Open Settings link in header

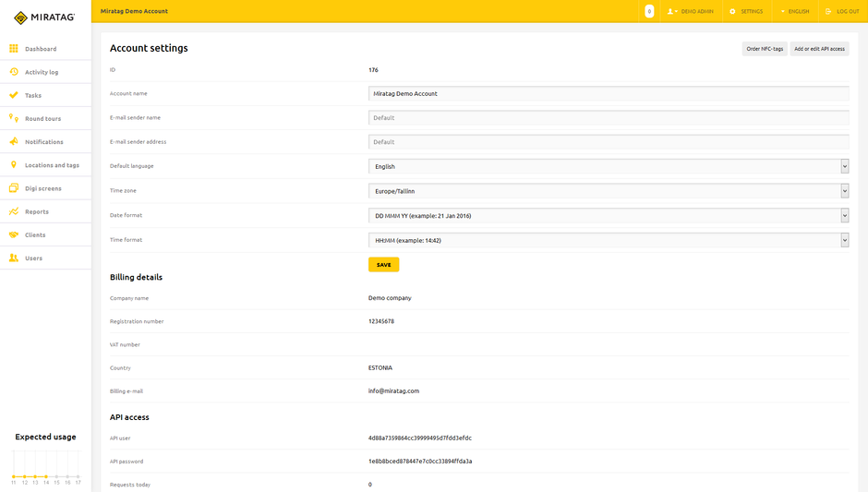(746, 11)
